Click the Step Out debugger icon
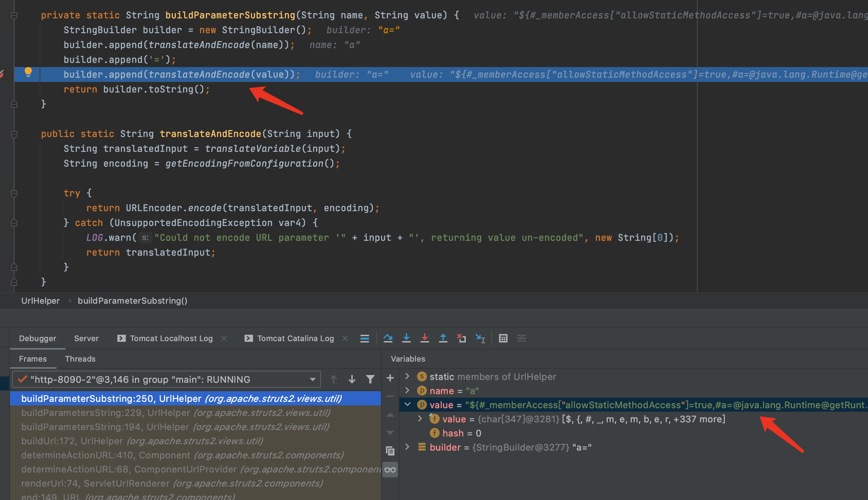This screenshot has height=500, width=868. [443, 338]
